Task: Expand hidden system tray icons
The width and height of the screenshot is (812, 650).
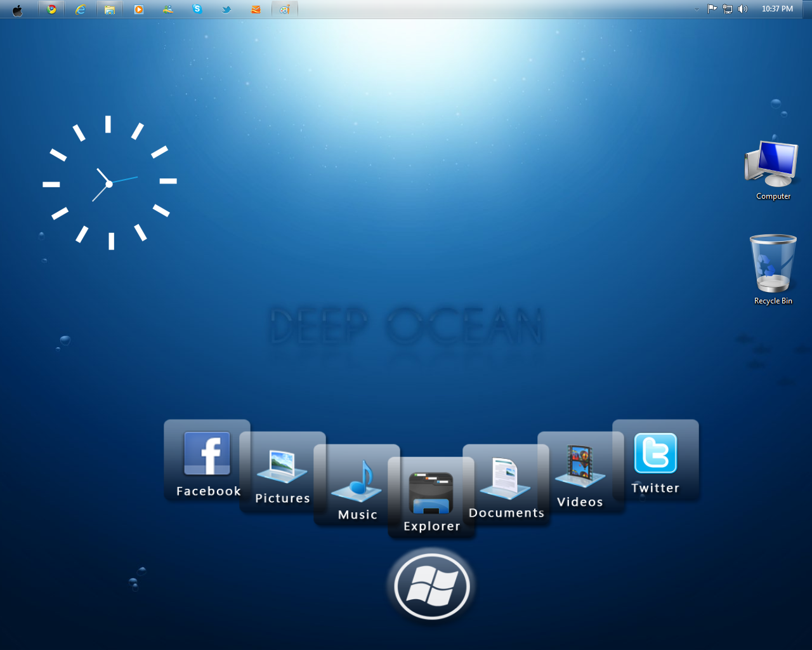Action: pyautogui.click(x=697, y=8)
